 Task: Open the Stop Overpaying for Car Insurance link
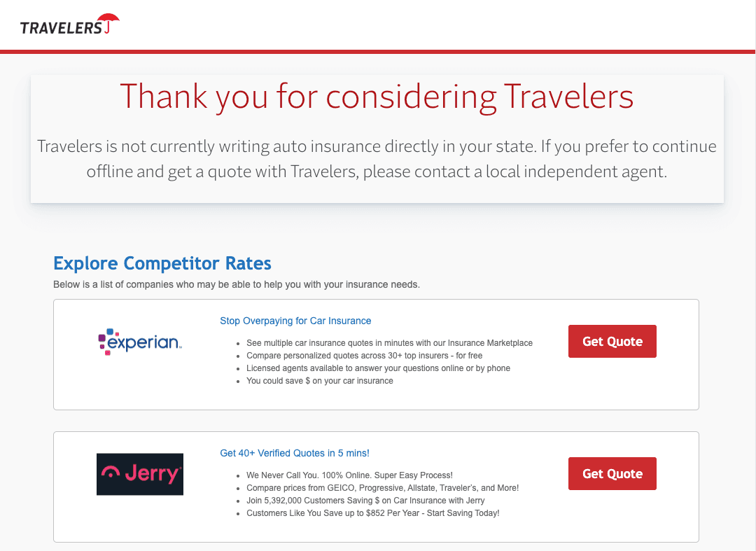pos(295,321)
